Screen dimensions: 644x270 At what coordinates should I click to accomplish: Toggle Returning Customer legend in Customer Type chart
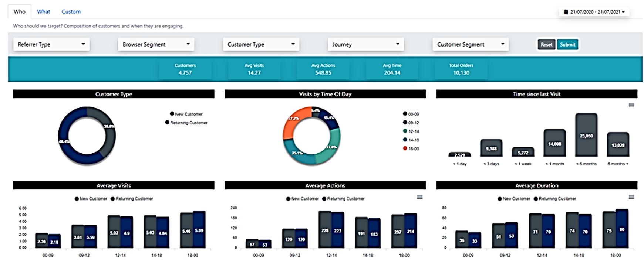click(186, 123)
